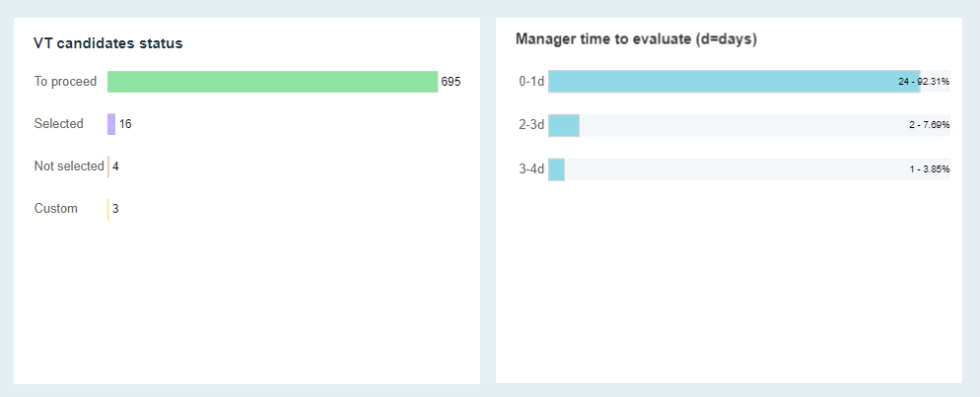The height and width of the screenshot is (397, 980).
Task: Click the green To proceed bar
Action: point(272,82)
